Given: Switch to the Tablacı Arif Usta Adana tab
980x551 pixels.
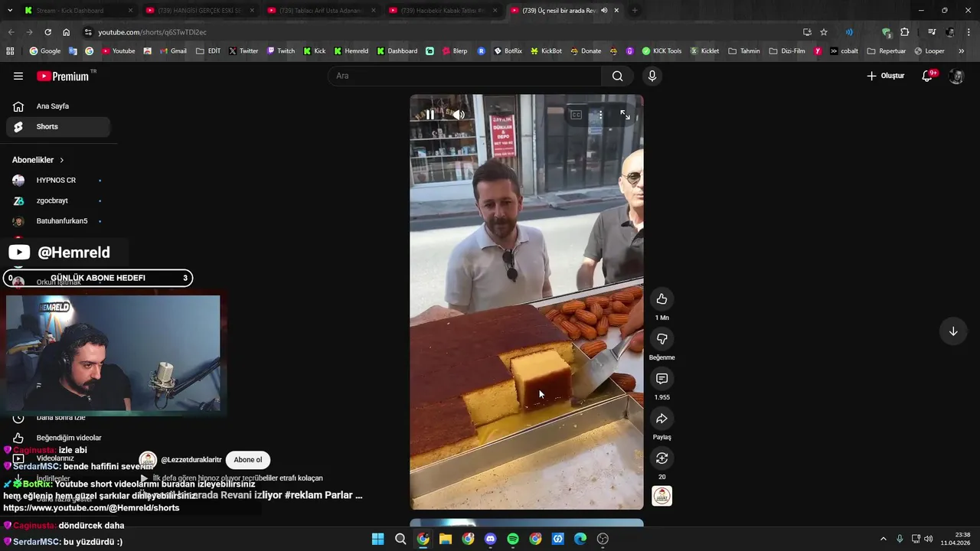Looking at the screenshot, I should (321, 11).
